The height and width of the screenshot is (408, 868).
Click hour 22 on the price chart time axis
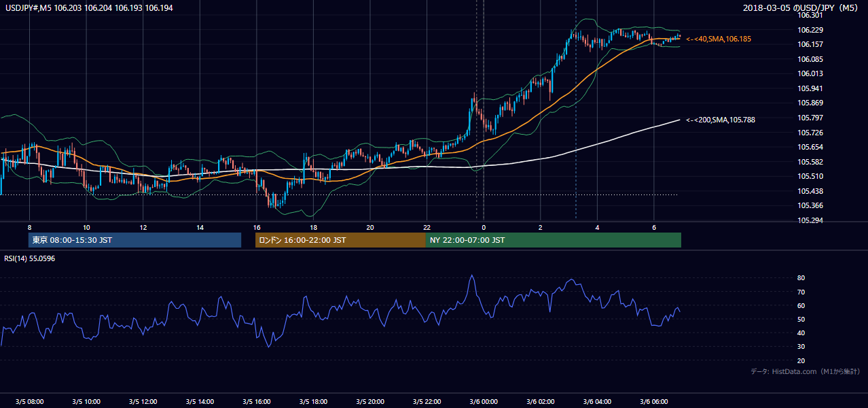[427, 227]
